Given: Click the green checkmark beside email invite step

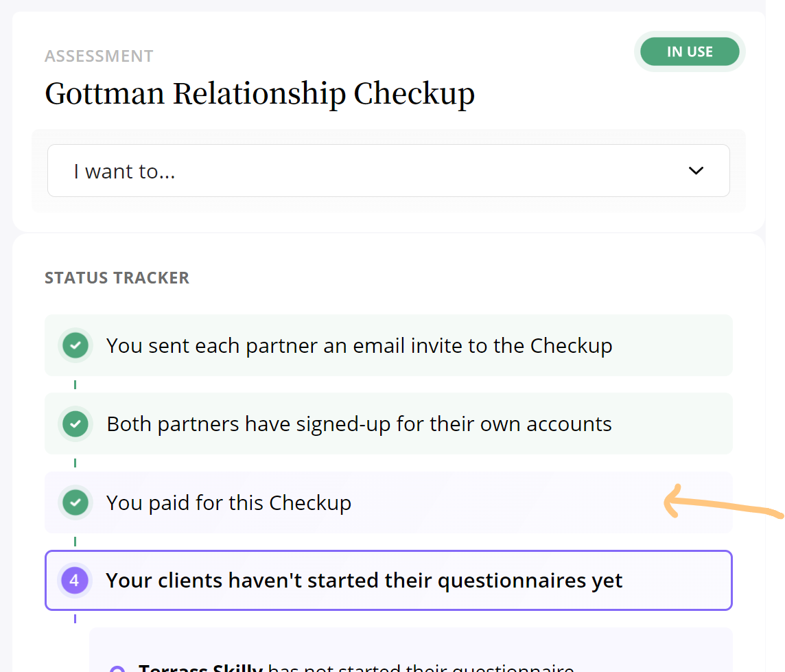Looking at the screenshot, I should (x=75, y=345).
